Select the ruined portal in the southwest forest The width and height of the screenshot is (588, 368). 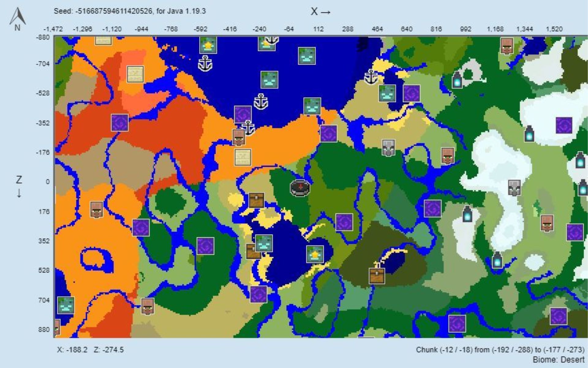[x=205, y=246]
